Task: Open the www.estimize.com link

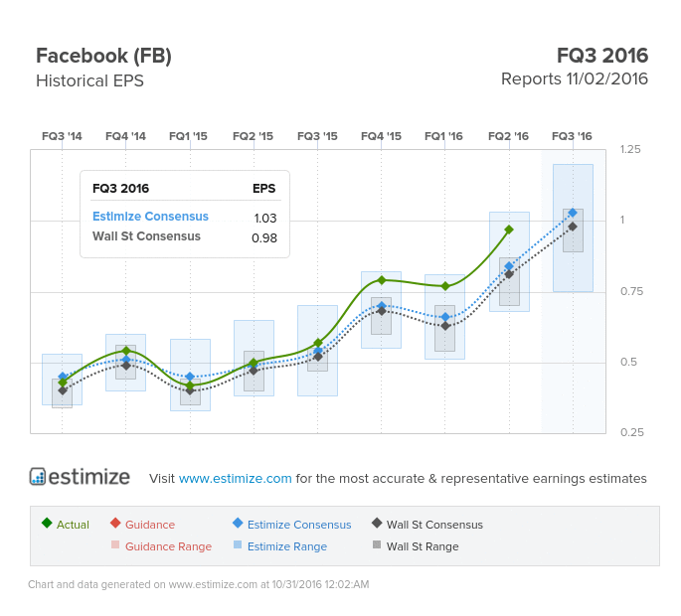Action: [235, 478]
